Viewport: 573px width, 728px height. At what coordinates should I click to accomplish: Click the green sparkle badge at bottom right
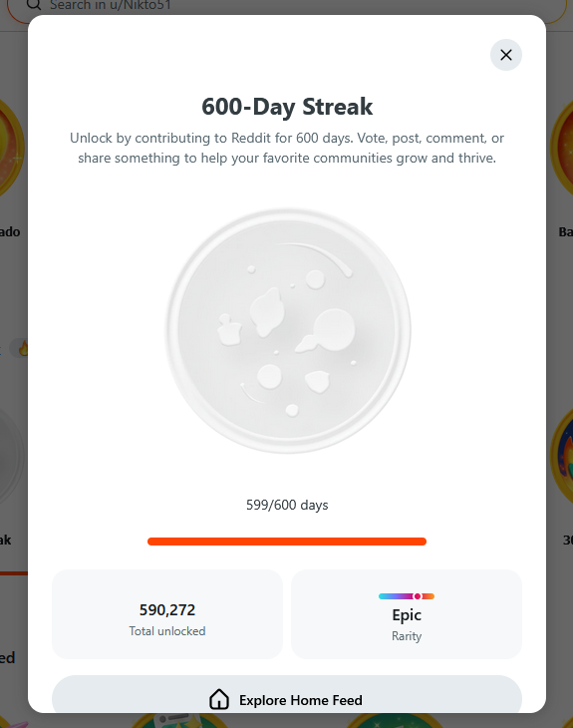[395, 721]
